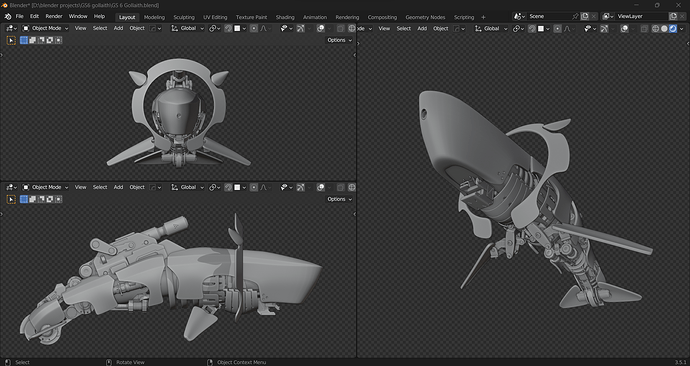
Task: Choose intersect-selection mode in bottom-left viewport
Action: coord(58,199)
